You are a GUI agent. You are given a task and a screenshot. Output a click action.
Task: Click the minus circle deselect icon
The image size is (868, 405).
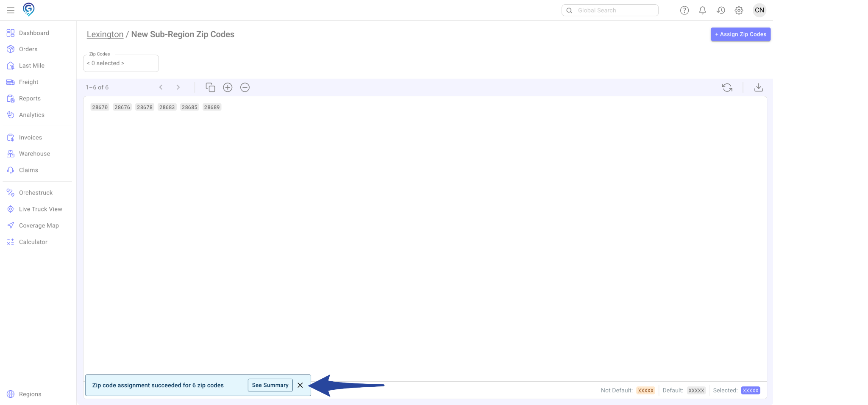click(x=245, y=87)
